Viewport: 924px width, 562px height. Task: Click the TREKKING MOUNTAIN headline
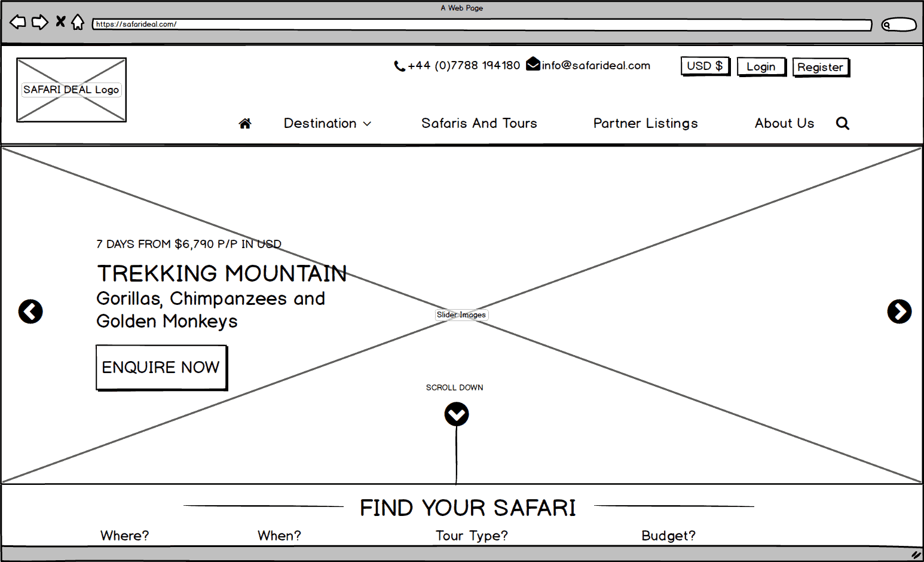click(x=222, y=273)
